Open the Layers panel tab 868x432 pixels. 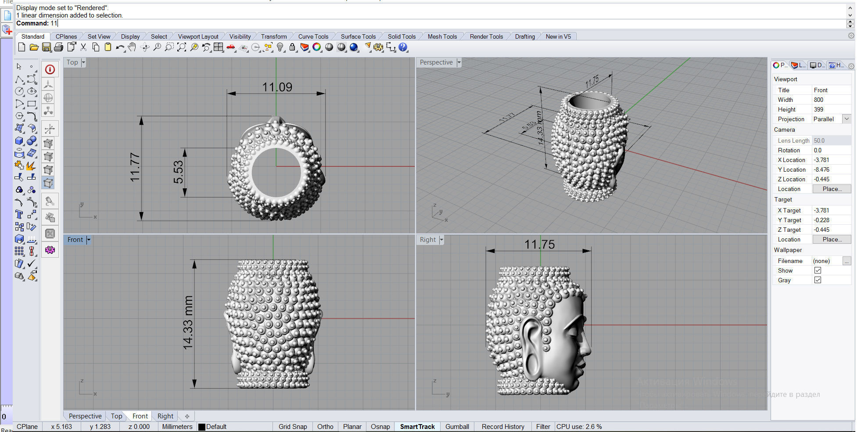click(798, 65)
